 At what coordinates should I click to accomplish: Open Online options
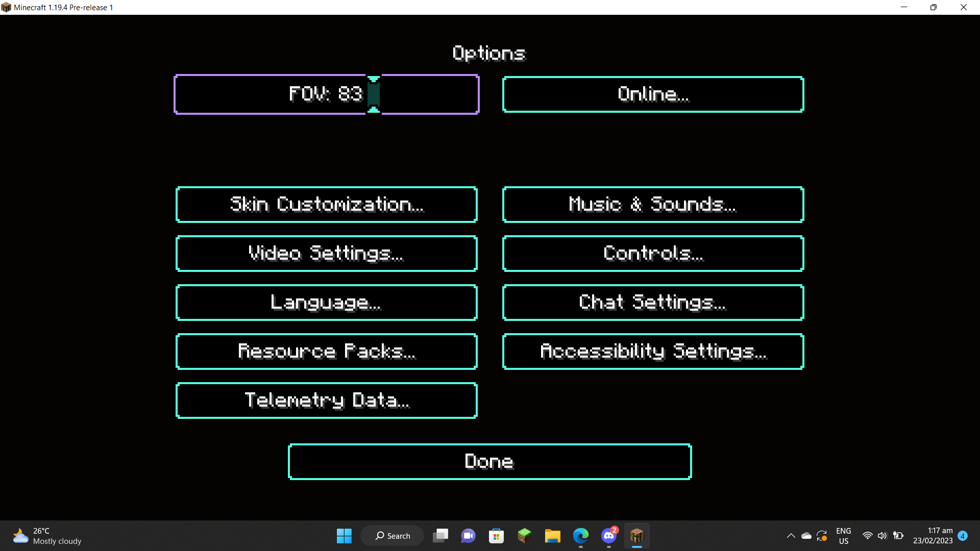[x=653, y=94]
